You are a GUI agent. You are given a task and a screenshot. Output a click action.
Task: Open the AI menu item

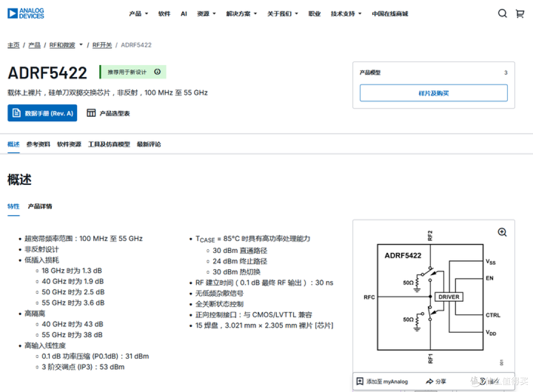click(184, 14)
